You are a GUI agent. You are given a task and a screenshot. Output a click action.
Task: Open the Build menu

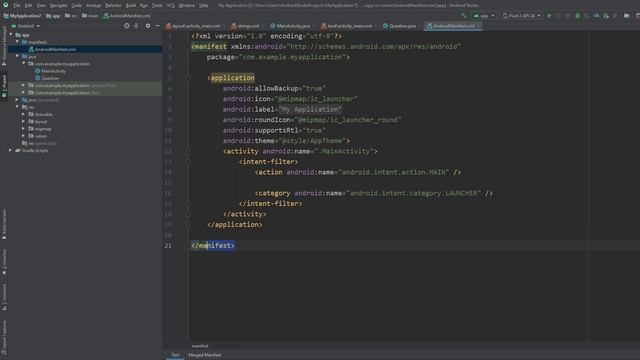click(x=131, y=6)
